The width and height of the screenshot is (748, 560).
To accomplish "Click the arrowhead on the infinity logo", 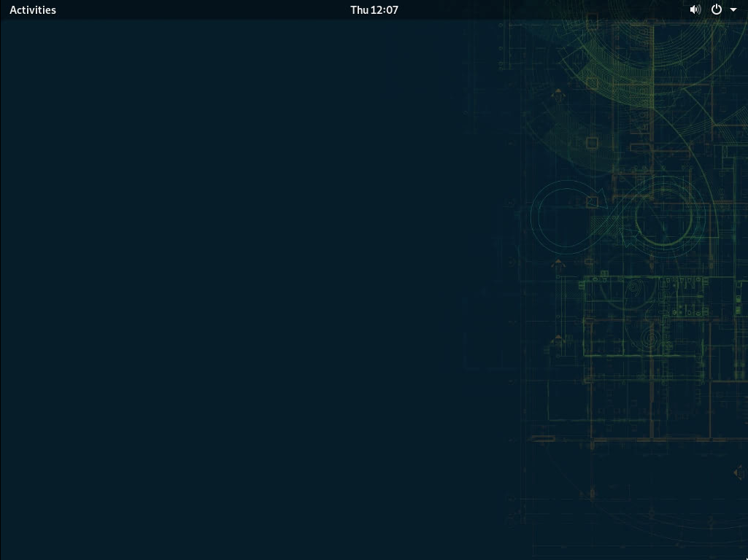I will tap(597, 198).
